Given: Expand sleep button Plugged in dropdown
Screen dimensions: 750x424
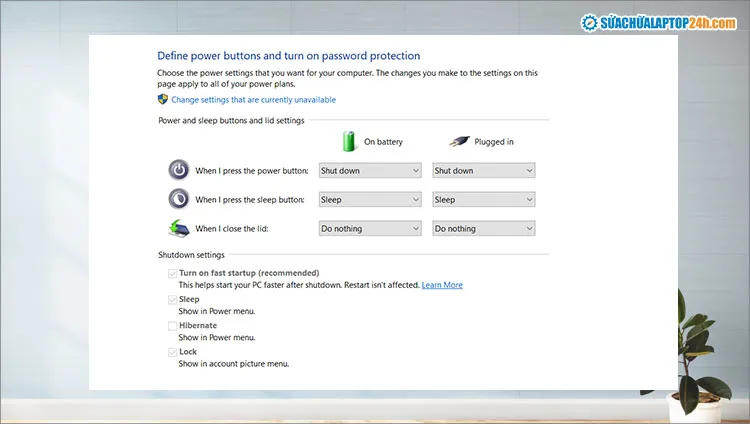Looking at the screenshot, I should [484, 200].
